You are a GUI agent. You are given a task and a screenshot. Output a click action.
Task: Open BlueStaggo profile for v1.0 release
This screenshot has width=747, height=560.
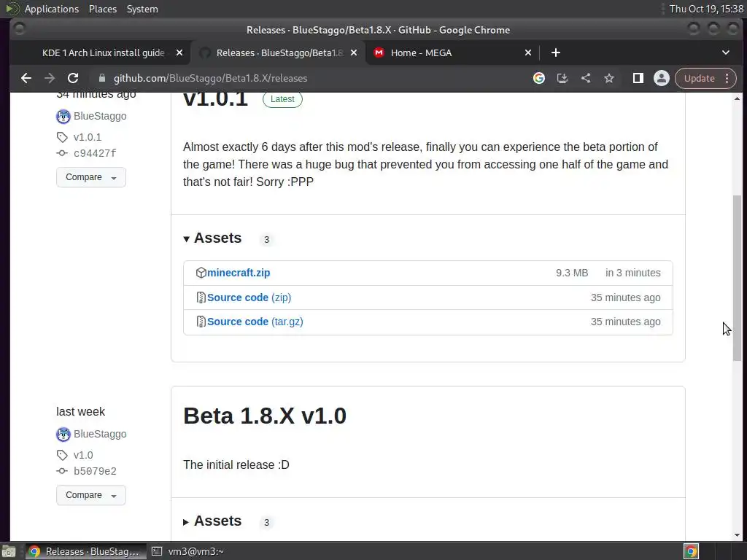(100, 435)
